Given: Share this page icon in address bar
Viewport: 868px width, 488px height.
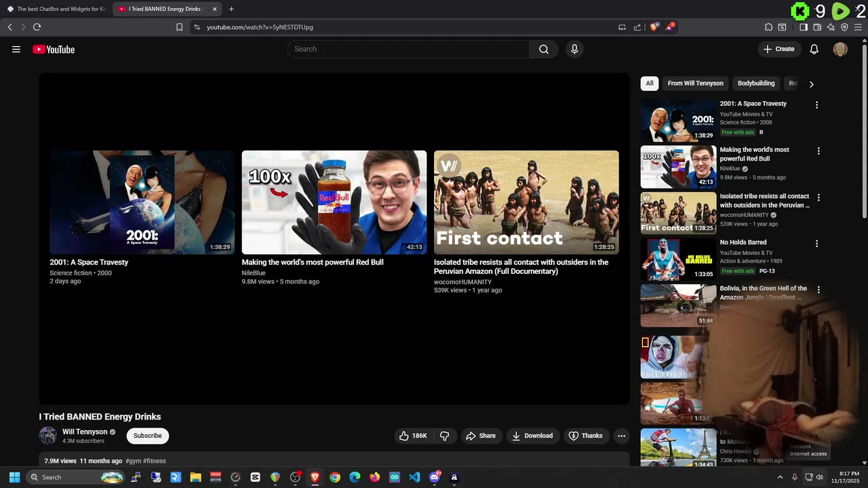Looking at the screenshot, I should pos(637,27).
